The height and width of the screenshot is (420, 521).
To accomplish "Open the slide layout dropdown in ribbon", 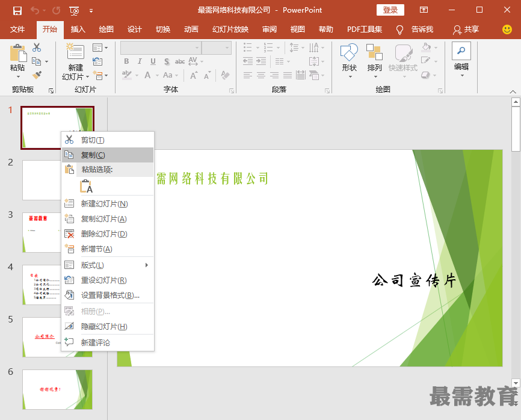I will 100,48.
